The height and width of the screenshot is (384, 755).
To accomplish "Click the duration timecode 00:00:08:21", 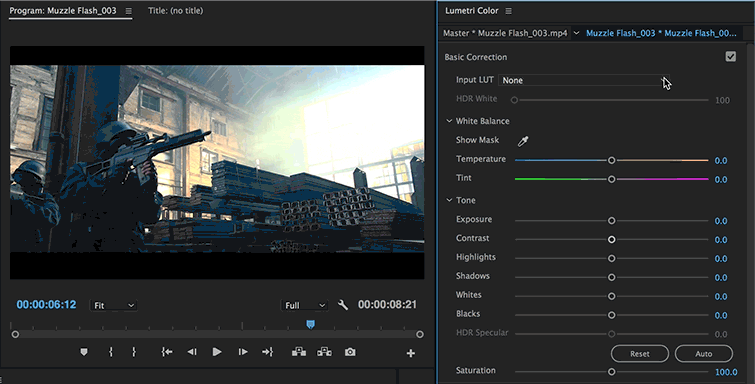I will [387, 305].
